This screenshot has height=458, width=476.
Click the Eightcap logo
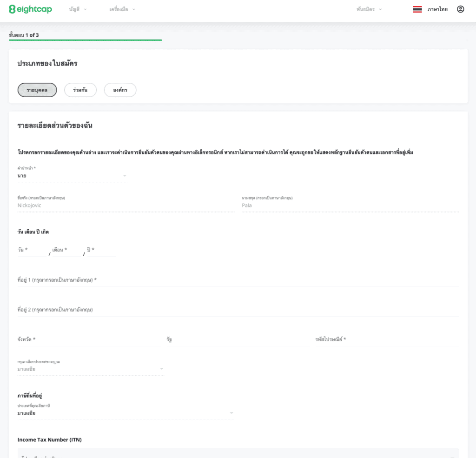(x=31, y=9)
